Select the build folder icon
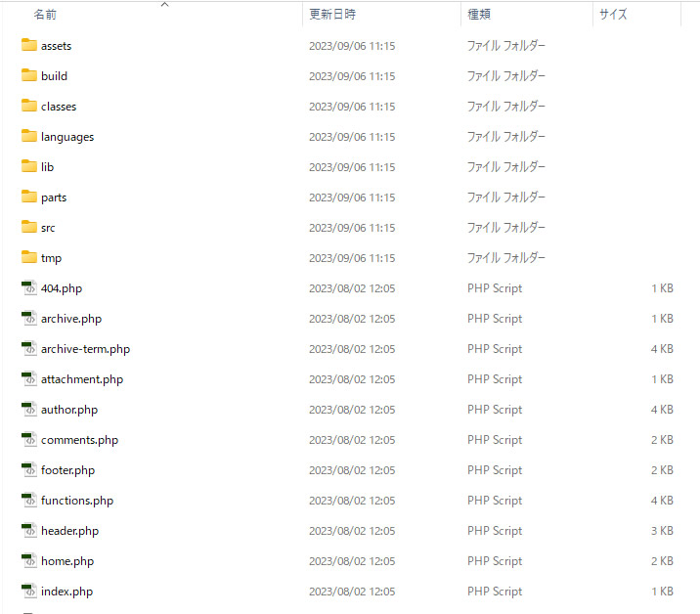The image size is (700, 614). 28,76
